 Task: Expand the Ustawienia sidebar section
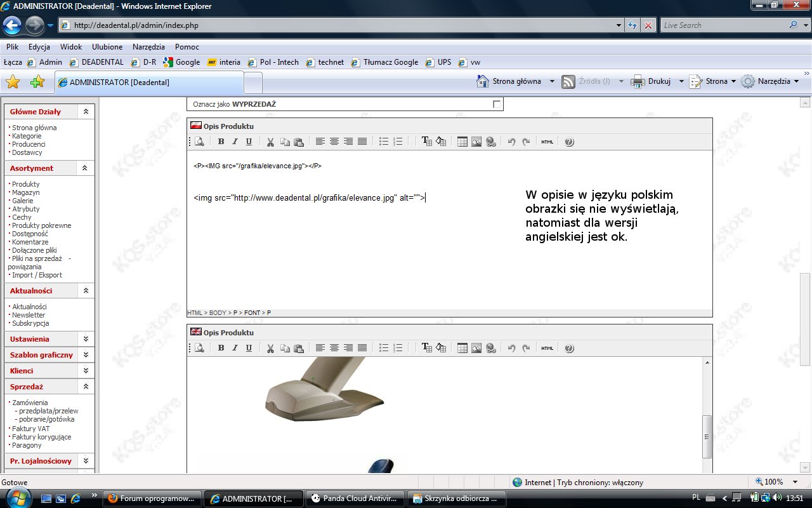click(x=85, y=339)
